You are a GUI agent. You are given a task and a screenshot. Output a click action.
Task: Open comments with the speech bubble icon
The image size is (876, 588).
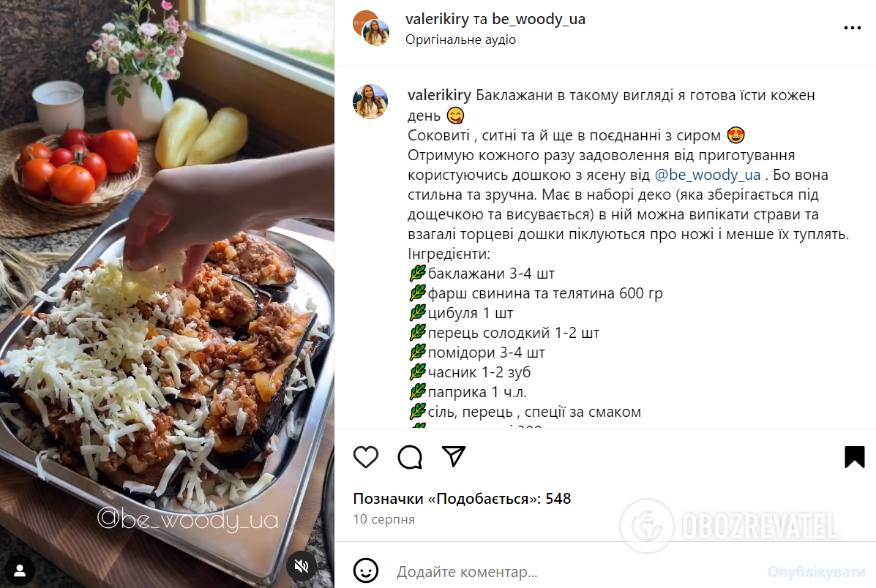[410, 457]
